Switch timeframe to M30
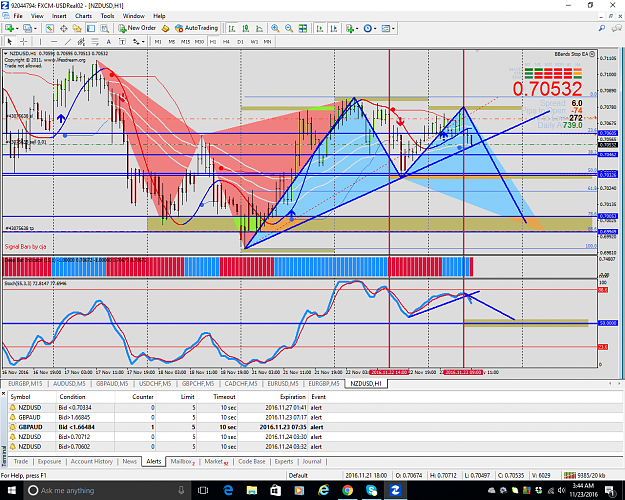Image resolution: width=625 pixels, height=500 pixels. point(199,41)
